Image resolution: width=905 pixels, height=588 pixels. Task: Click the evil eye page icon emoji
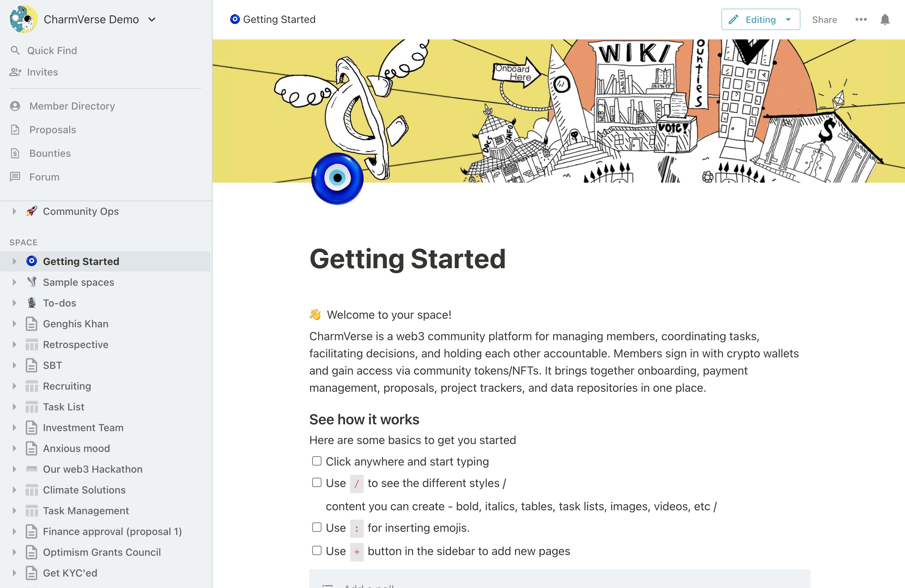[x=337, y=179]
